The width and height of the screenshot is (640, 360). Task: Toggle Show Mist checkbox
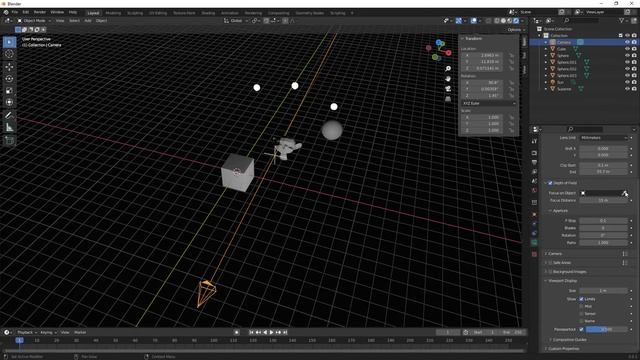tap(582, 307)
